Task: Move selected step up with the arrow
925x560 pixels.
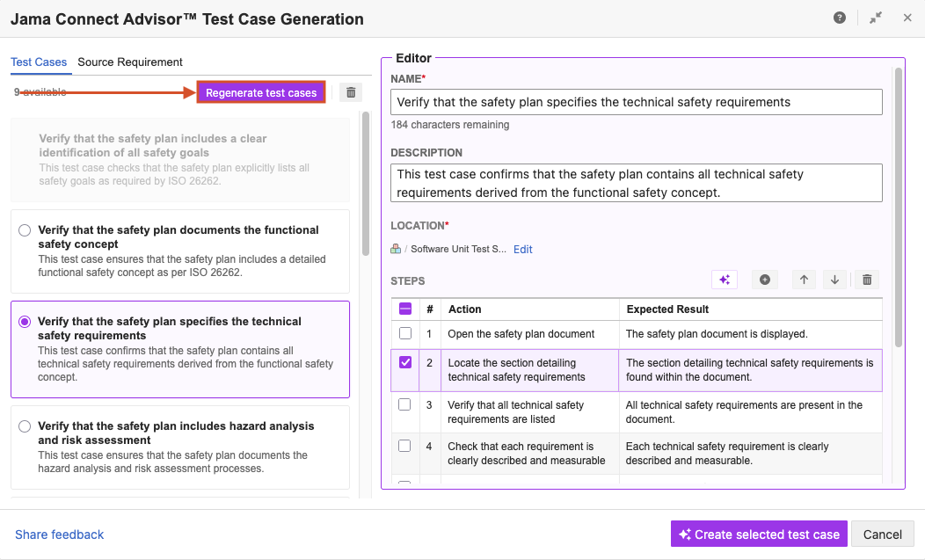Action: (x=804, y=280)
